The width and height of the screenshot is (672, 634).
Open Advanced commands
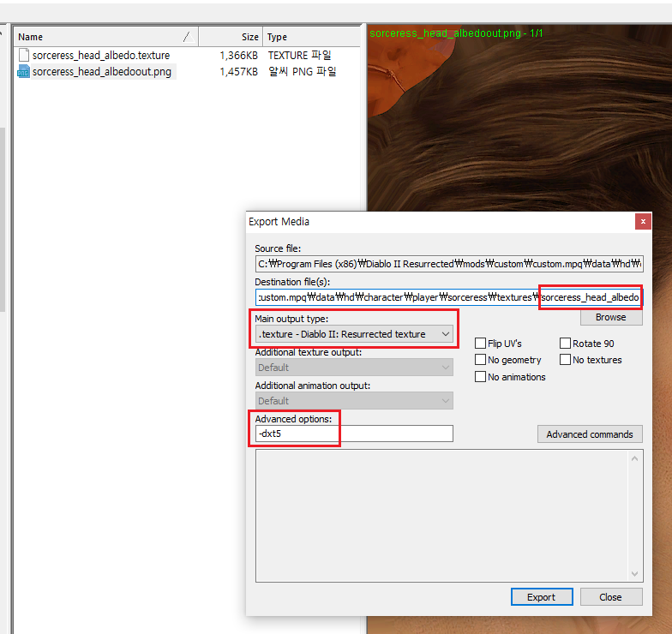(x=590, y=434)
